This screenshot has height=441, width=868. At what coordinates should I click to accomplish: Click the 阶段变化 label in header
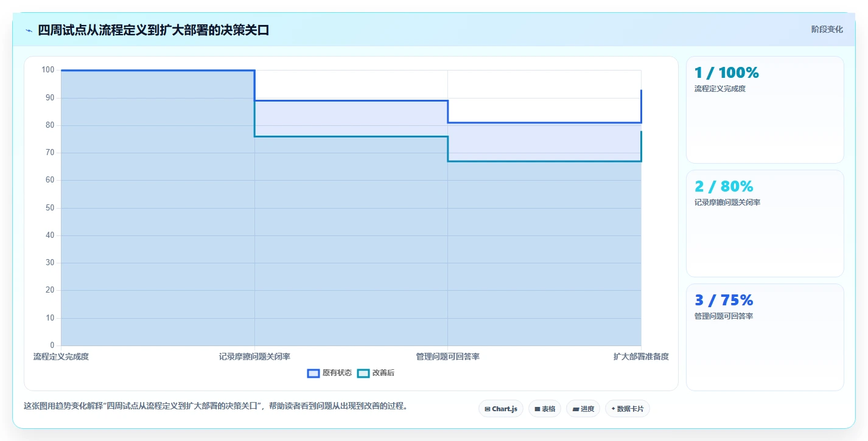pos(827,29)
